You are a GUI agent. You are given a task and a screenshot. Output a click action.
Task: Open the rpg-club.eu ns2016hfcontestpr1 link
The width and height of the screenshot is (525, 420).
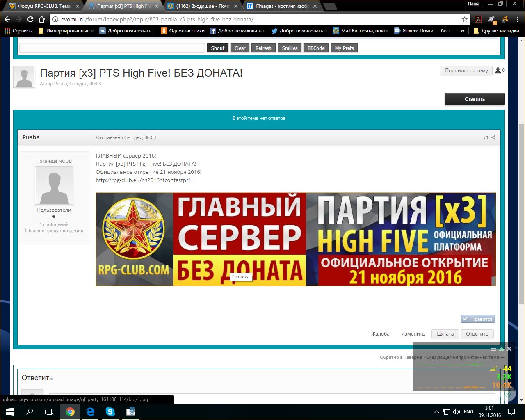click(x=144, y=180)
